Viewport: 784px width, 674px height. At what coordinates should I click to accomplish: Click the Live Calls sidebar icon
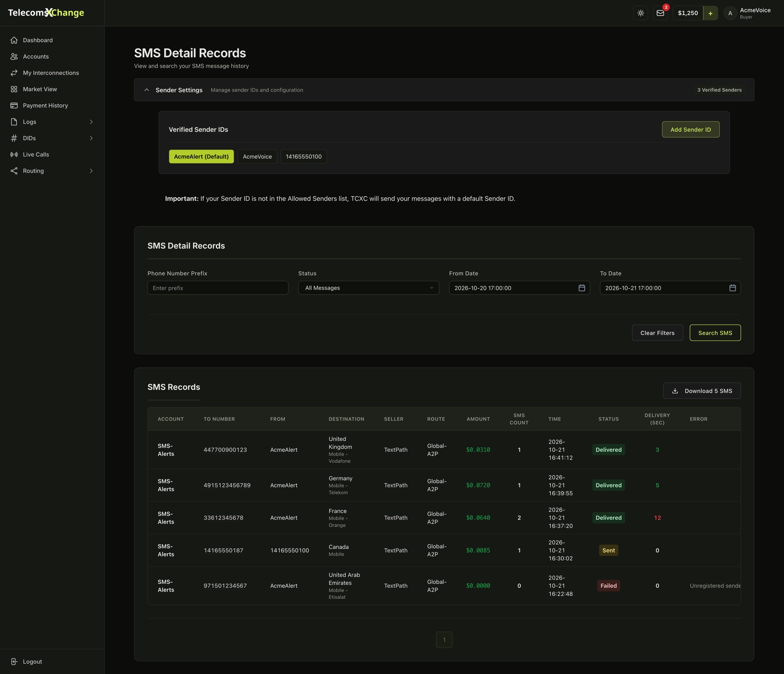(x=14, y=154)
